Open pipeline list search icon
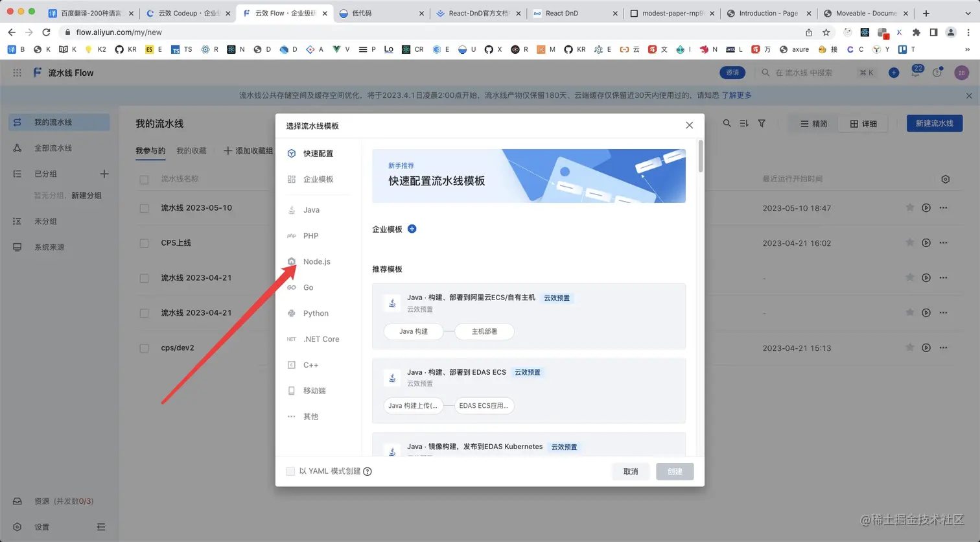 (727, 123)
